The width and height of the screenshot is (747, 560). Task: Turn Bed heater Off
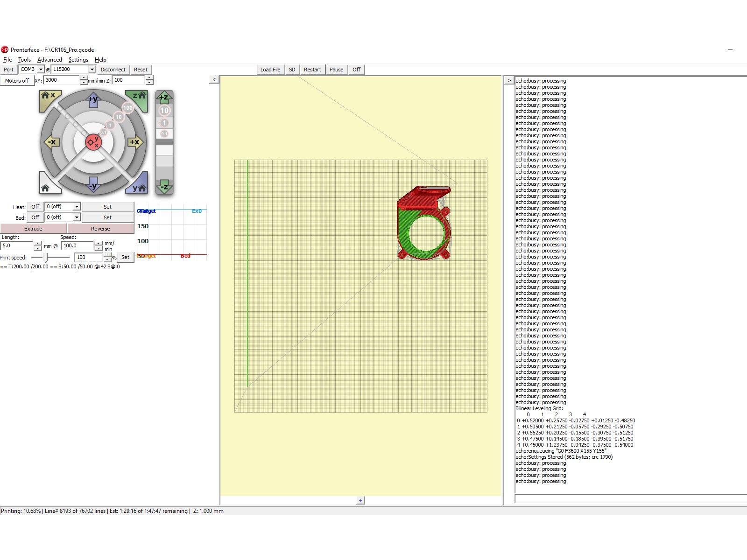tap(35, 217)
